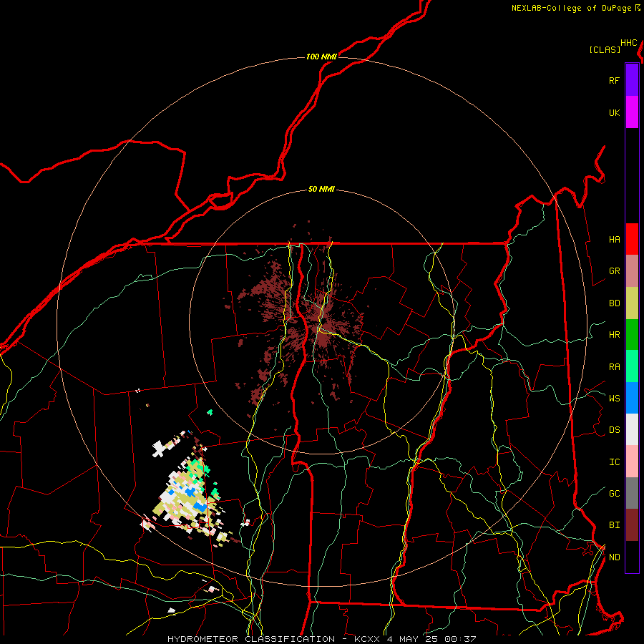
Task: Click the WS legend label
Action: pyautogui.click(x=614, y=399)
